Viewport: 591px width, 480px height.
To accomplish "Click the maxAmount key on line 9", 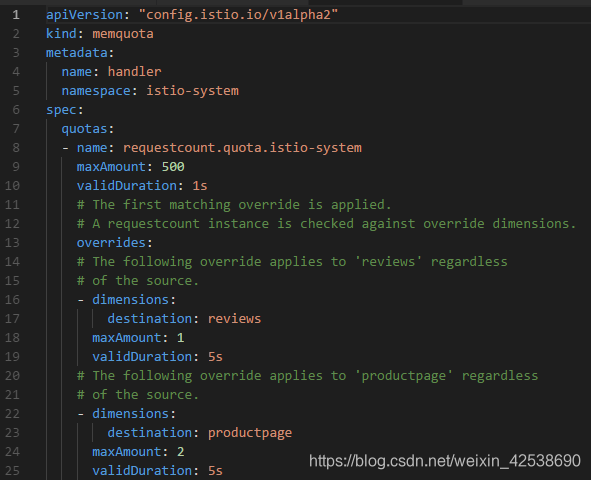I will pos(111,167).
